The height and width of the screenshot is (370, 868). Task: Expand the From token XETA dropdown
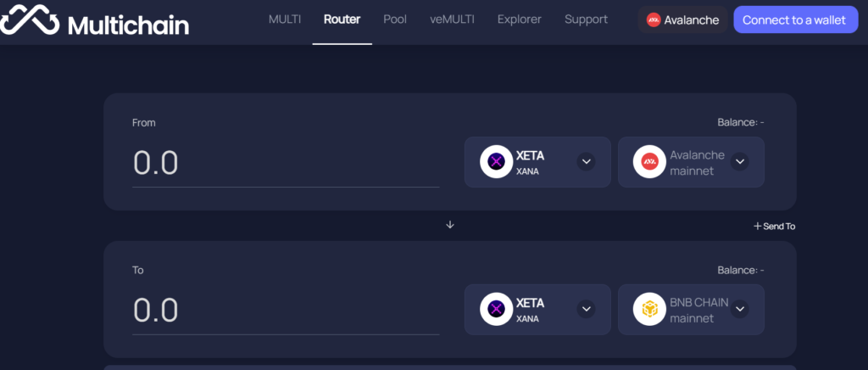pyautogui.click(x=587, y=162)
